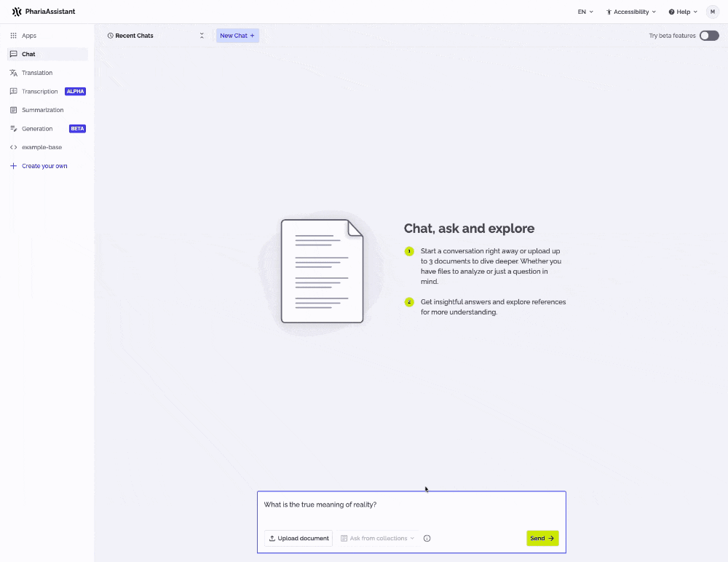Open the Accessibility dropdown
728x562 pixels.
pos(630,12)
